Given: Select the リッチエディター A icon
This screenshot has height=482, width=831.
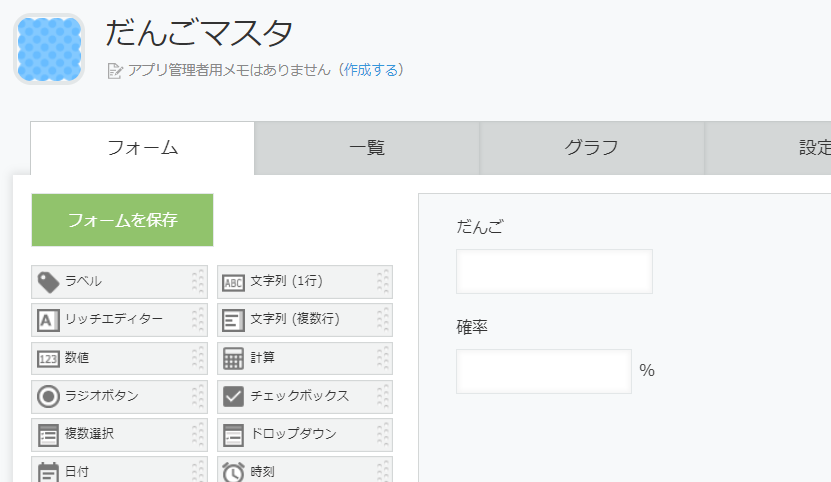Looking at the screenshot, I should pyautogui.click(x=48, y=320).
